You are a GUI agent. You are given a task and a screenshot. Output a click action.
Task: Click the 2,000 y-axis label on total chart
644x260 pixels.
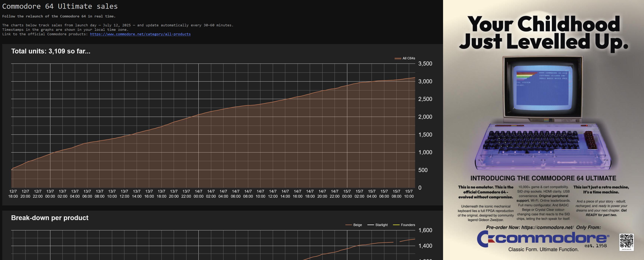(x=425, y=117)
